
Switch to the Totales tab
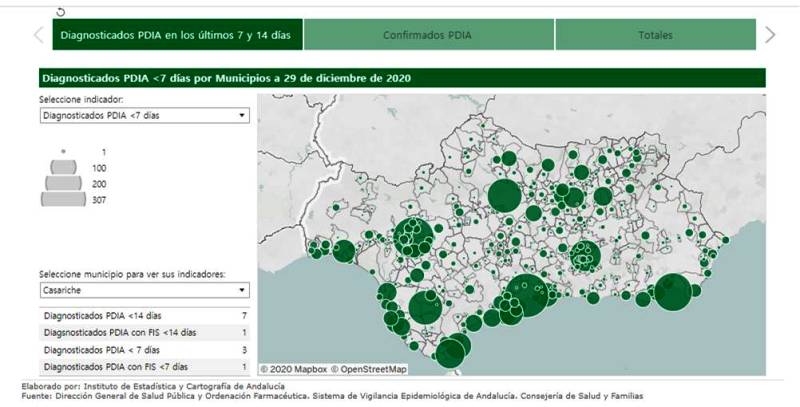pyautogui.click(x=655, y=35)
